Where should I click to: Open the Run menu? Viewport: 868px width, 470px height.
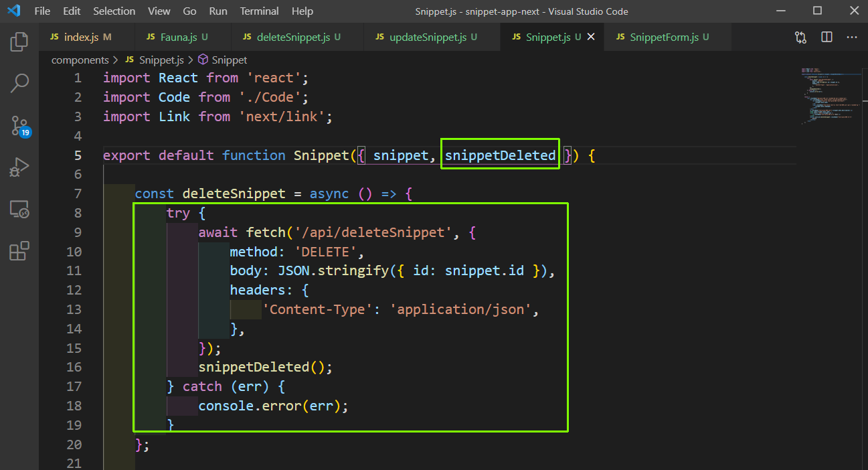click(218, 11)
